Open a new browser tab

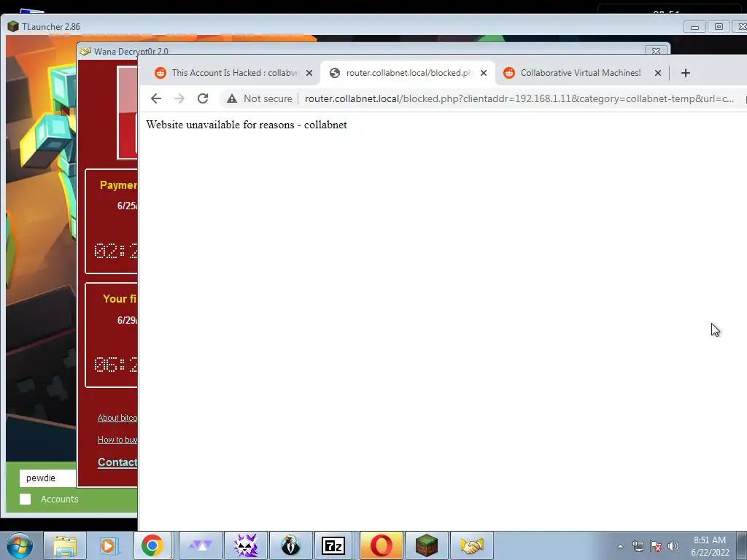click(686, 73)
